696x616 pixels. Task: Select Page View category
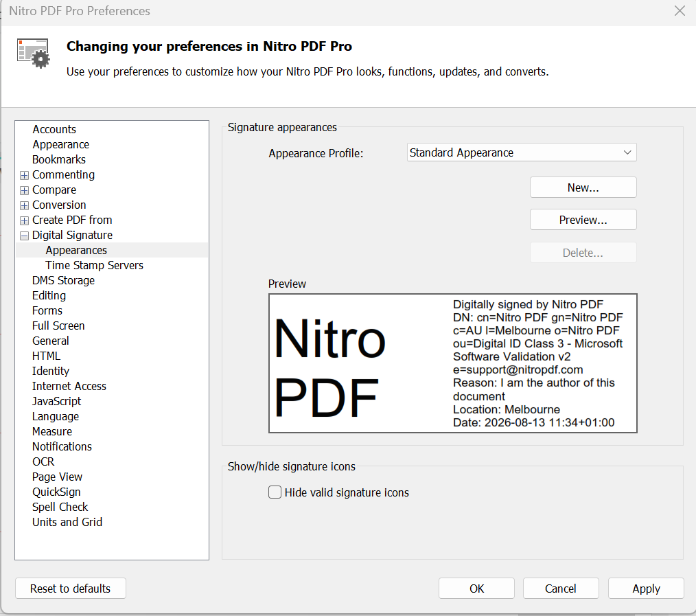57,477
